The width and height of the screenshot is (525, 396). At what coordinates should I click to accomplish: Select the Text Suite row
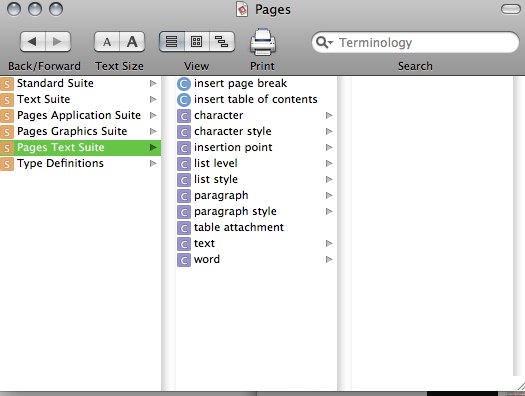point(80,99)
